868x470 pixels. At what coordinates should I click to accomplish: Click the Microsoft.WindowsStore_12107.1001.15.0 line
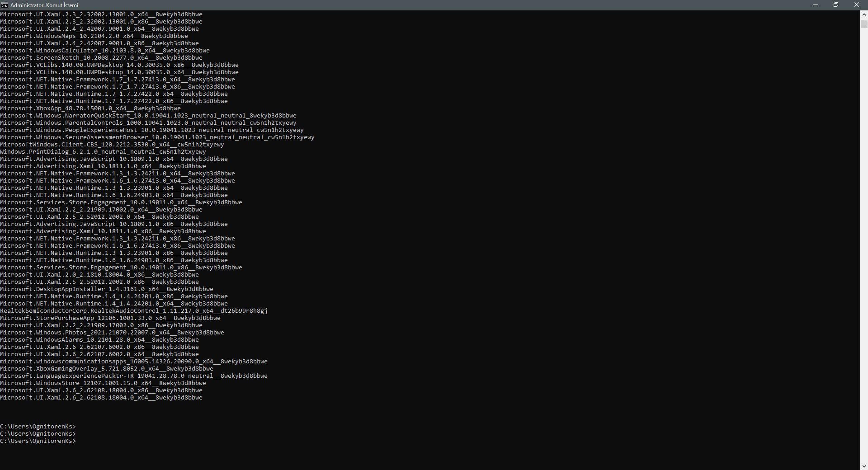[x=103, y=383]
